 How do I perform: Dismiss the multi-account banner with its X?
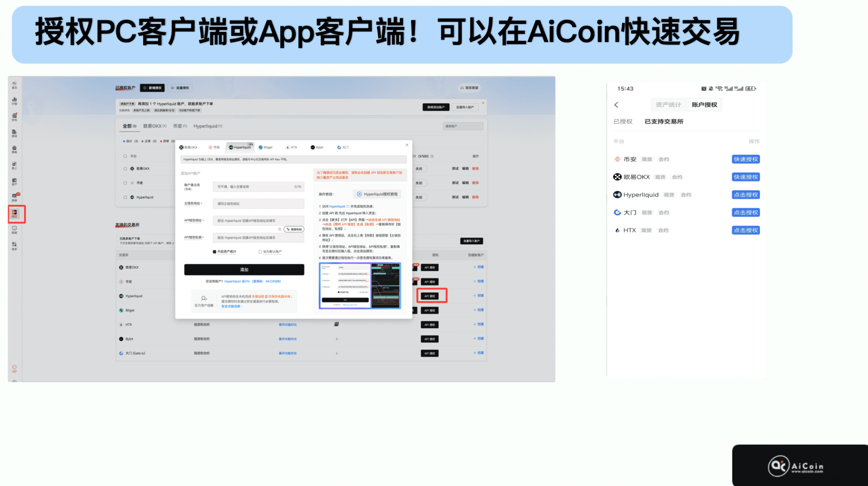tap(483, 103)
